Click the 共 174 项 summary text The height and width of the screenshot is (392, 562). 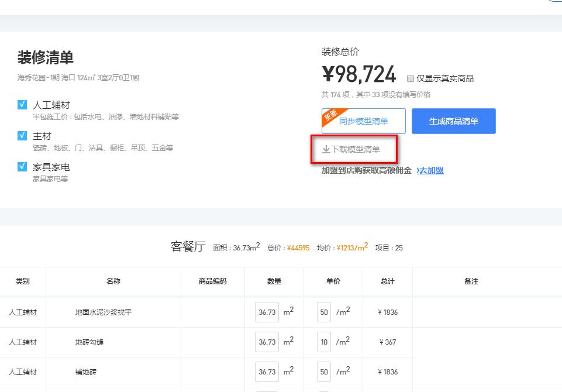(376, 94)
